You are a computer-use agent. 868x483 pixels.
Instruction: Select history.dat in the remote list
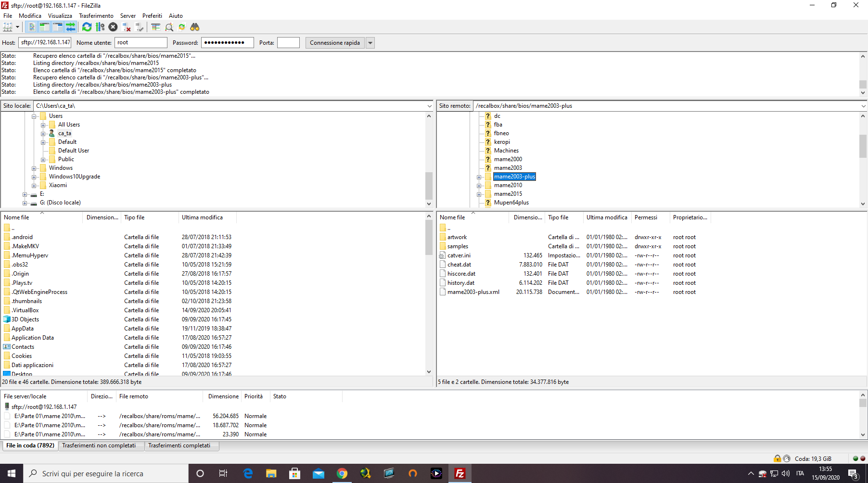click(461, 283)
